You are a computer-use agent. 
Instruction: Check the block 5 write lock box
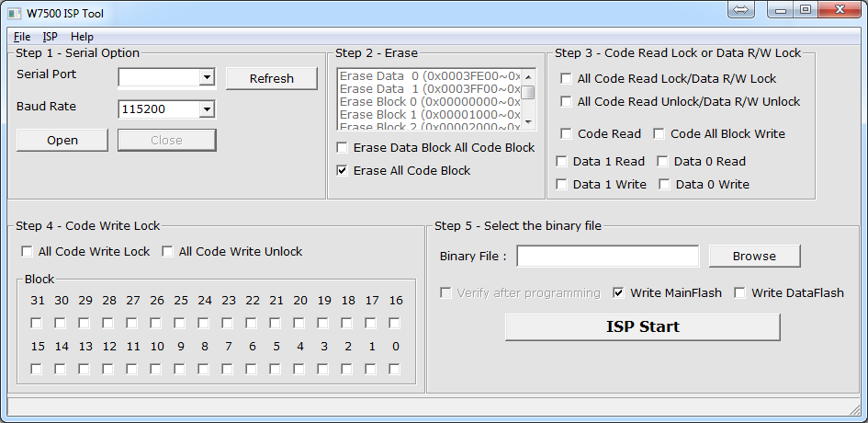coord(276,369)
